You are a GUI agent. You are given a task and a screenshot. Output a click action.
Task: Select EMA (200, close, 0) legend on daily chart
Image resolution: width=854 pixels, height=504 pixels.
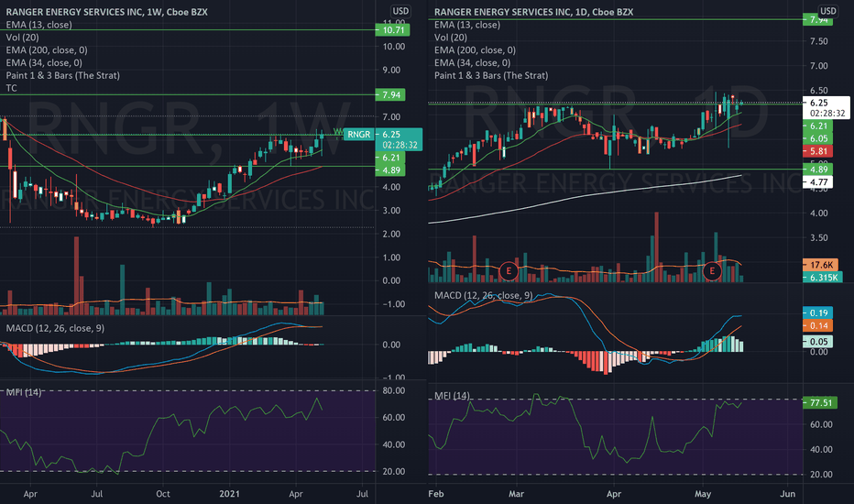(475, 50)
